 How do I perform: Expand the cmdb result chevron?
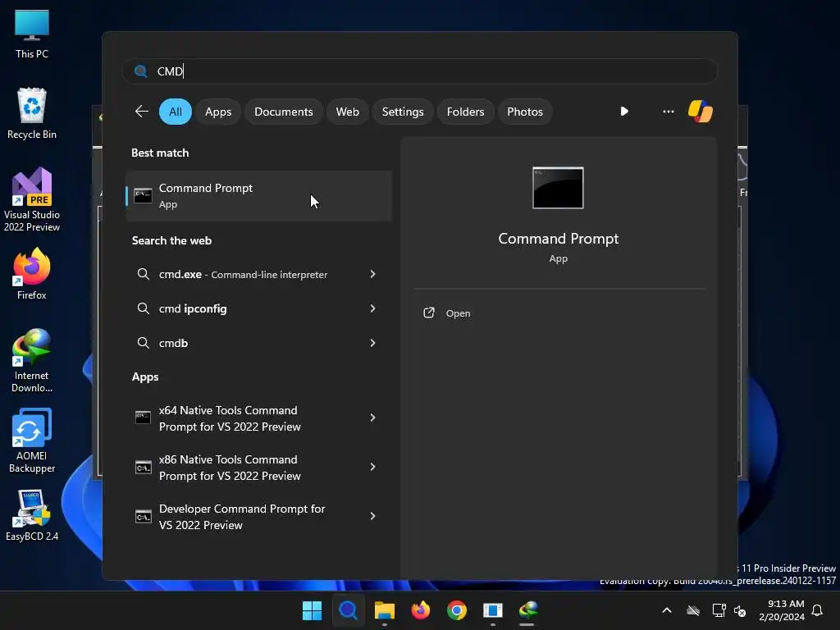pyautogui.click(x=373, y=342)
